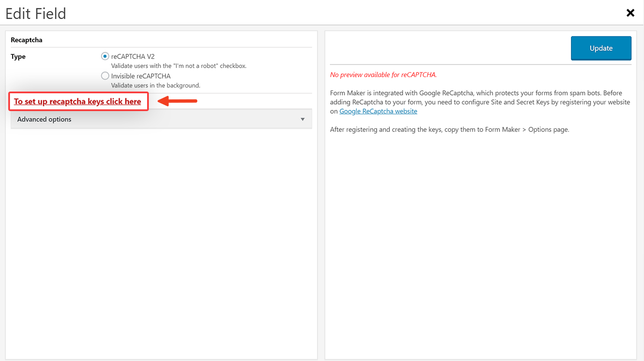
Task: Close the Edit Field dialog
Action: click(x=631, y=13)
